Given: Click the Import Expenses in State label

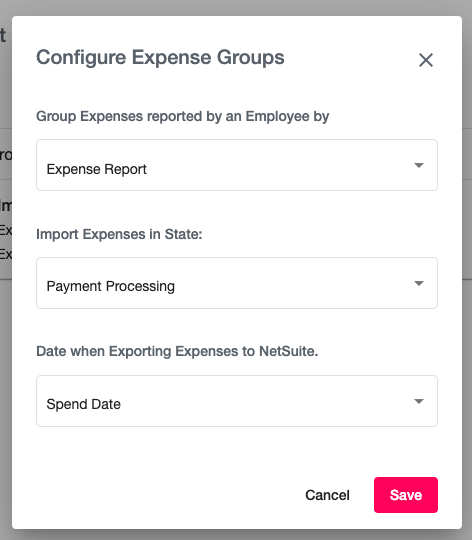Looking at the screenshot, I should pos(119,234).
